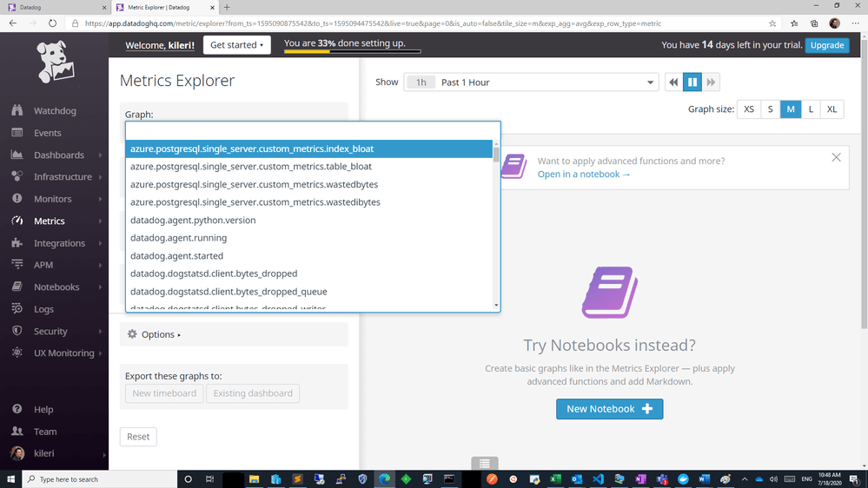Viewport: 868px width, 488px height.
Task: Click the Infrastructure nodes icon
Action: coord(17,176)
